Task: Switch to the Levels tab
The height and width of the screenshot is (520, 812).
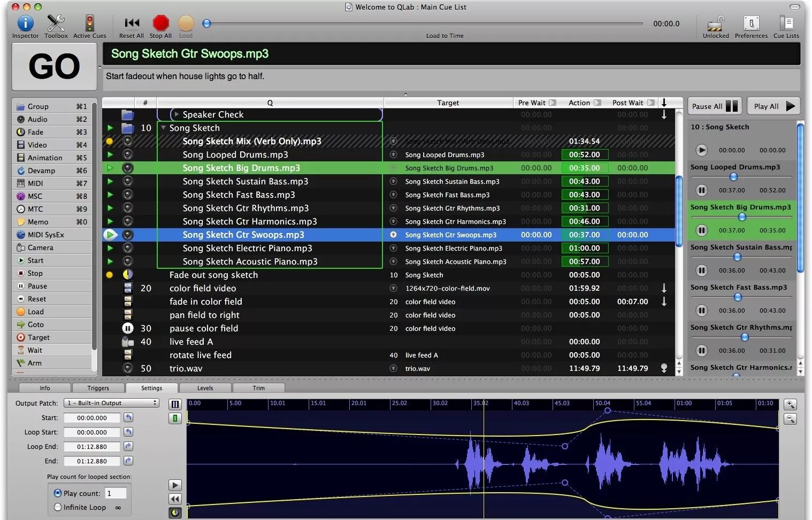Action: point(205,388)
